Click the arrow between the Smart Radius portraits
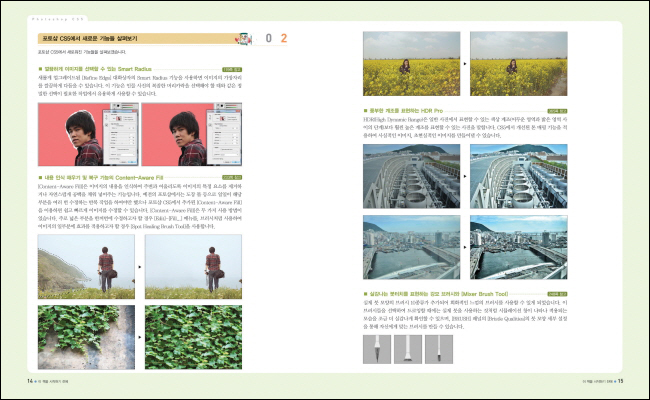The width and height of the screenshot is (650, 400). (x=139, y=133)
